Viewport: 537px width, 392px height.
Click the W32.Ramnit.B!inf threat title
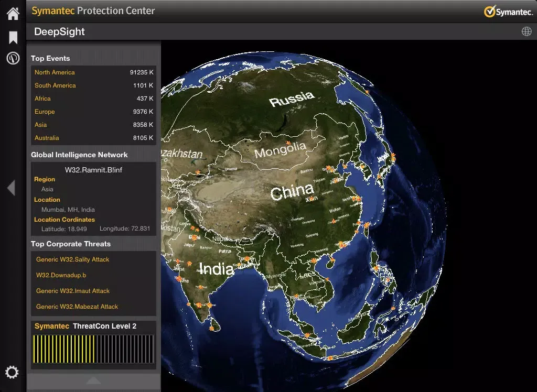(x=93, y=170)
